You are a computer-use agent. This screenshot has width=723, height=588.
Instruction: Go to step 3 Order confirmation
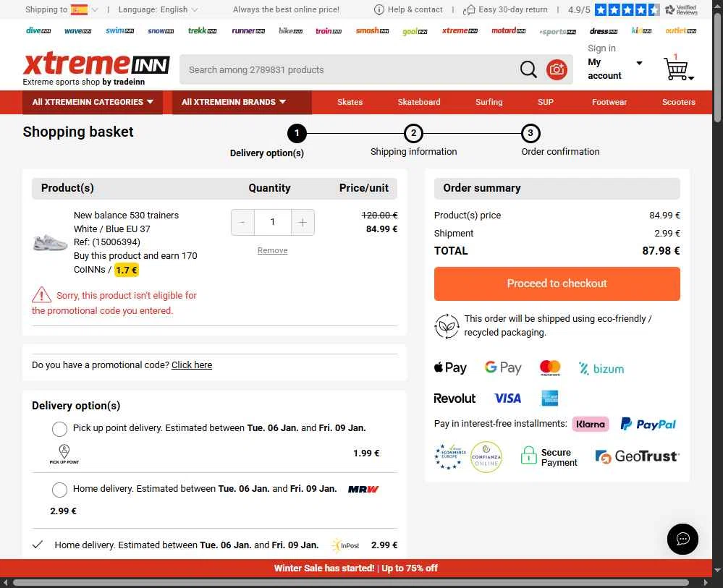coord(530,133)
